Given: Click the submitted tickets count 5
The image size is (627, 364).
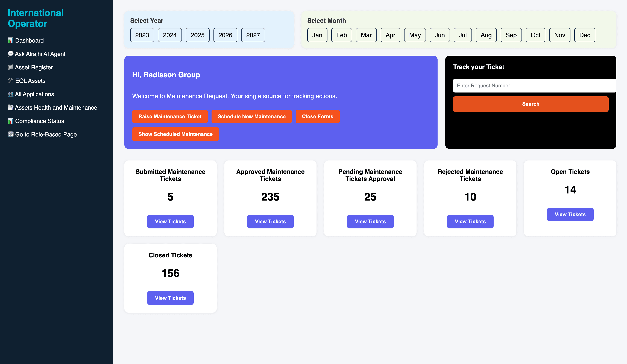Looking at the screenshot, I should [170, 197].
